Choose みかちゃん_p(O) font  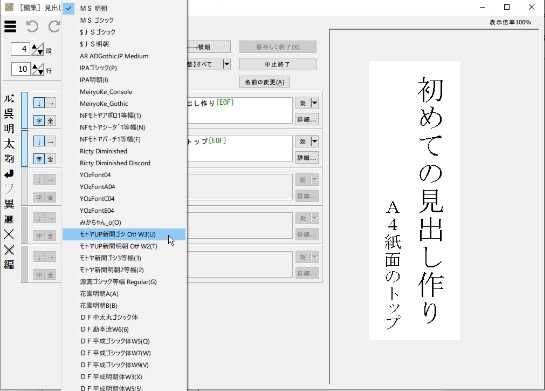click(x=124, y=222)
